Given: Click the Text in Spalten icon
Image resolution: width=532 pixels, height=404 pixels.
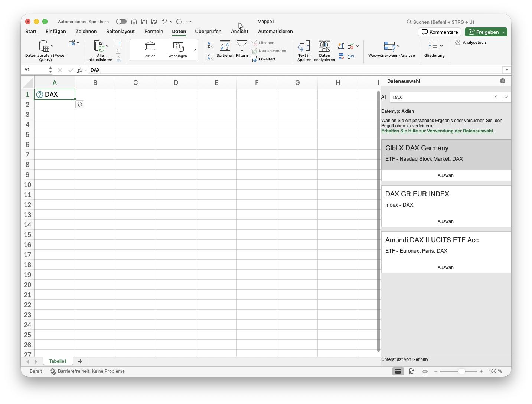Looking at the screenshot, I should (x=304, y=46).
